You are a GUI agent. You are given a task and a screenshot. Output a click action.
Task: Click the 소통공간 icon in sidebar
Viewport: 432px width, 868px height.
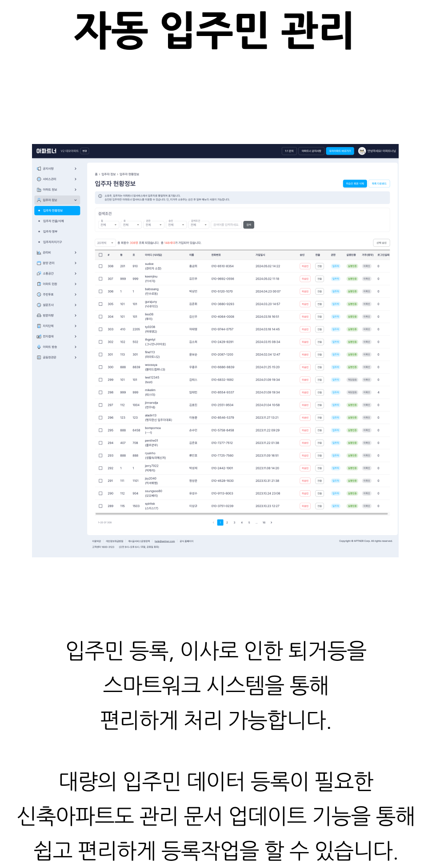tap(39, 273)
